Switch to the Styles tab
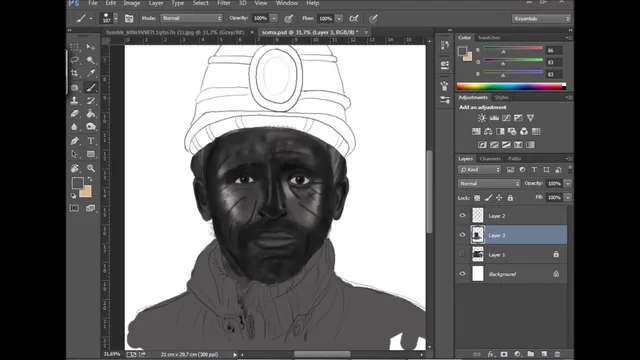 point(502,98)
